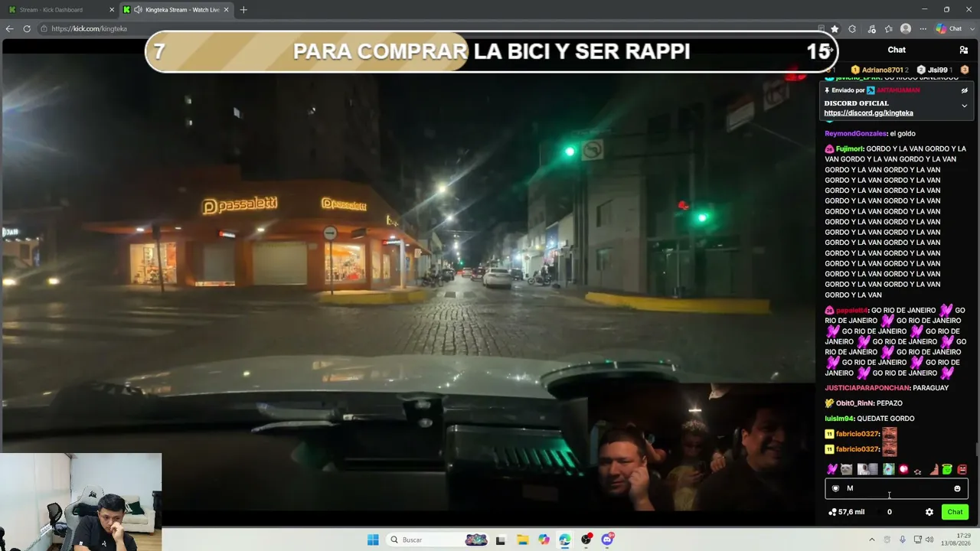Screen dimensions: 980x551
Task: Click username Fujimori in chat
Action: click(850, 149)
